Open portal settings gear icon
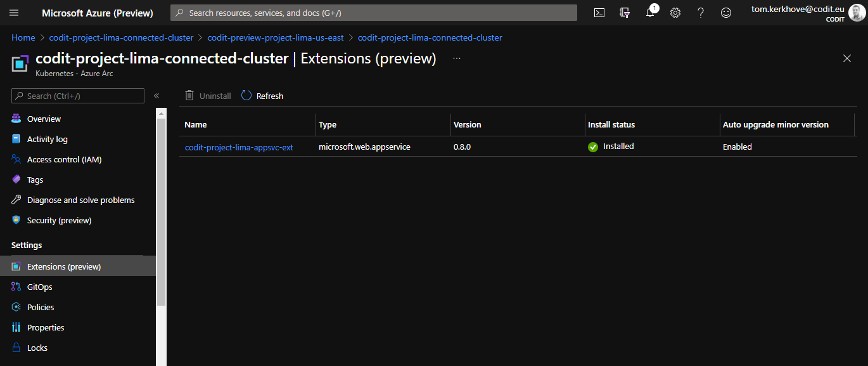 [675, 13]
